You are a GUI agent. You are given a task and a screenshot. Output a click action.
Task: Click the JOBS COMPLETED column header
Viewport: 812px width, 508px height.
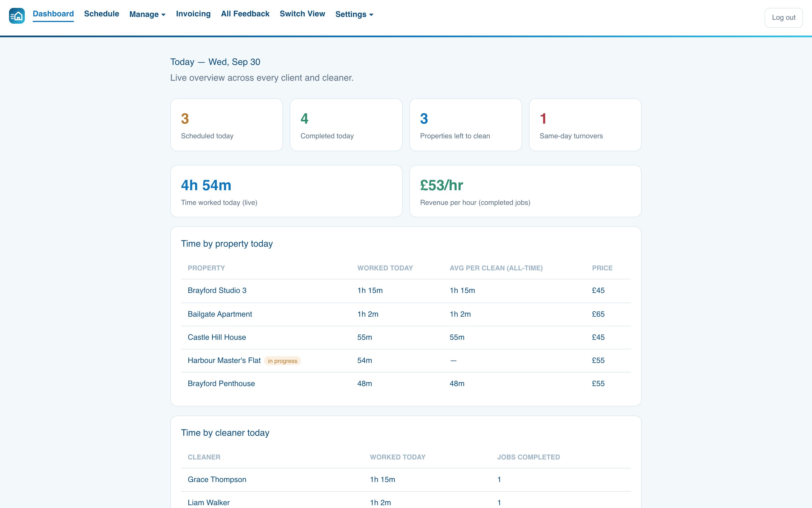(528, 457)
